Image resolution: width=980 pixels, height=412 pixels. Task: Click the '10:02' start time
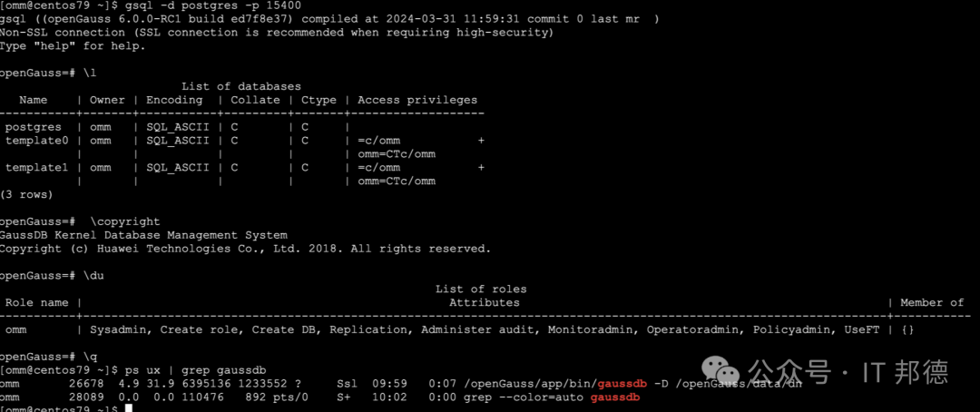[x=389, y=397]
